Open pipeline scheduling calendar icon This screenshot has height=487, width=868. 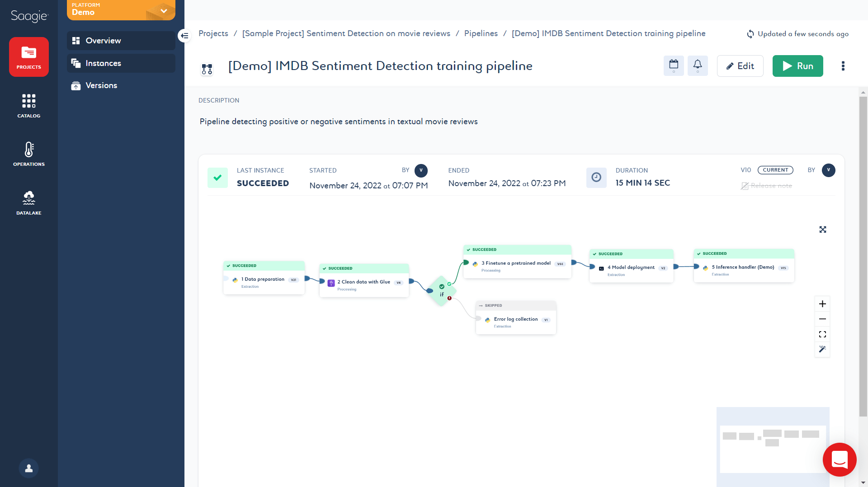click(x=674, y=66)
